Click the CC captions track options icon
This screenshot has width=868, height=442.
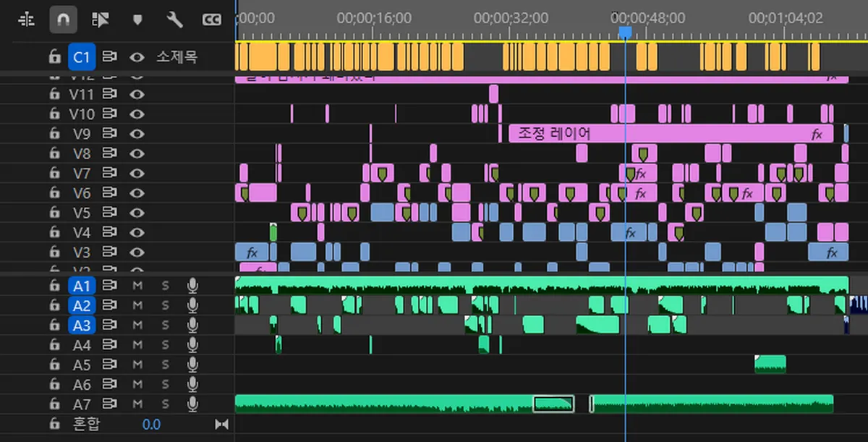pyautogui.click(x=211, y=20)
